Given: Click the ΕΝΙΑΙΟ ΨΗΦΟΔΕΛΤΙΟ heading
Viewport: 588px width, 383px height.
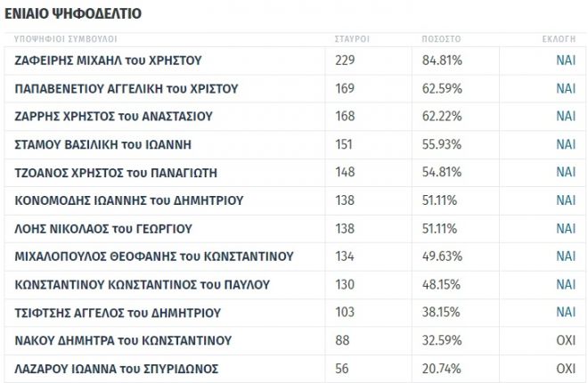Looking at the screenshot, I should click(x=73, y=14).
